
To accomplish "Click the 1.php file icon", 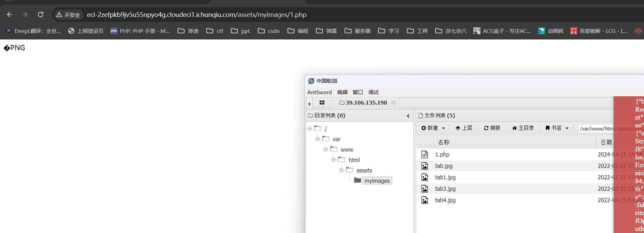I will (425, 154).
